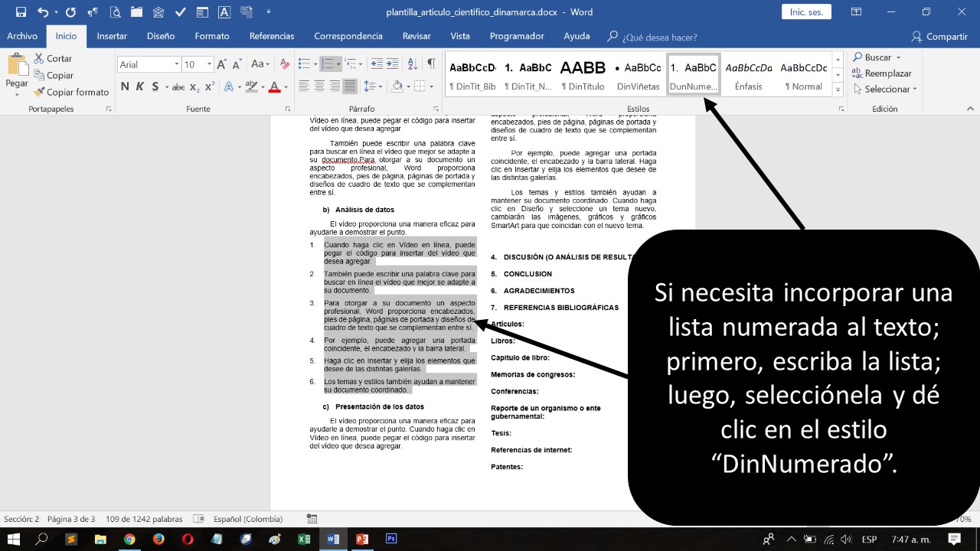Increase the font size
The height and width of the screenshot is (551, 980).
221,64
